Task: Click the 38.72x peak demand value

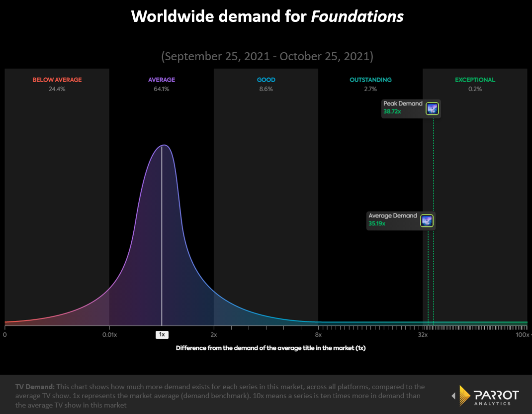Action: pos(392,111)
